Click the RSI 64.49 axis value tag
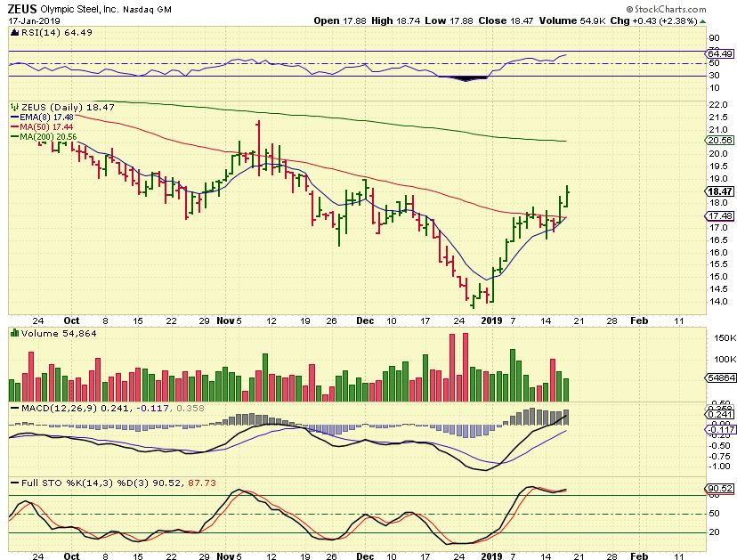737x560 pixels. 719,54
